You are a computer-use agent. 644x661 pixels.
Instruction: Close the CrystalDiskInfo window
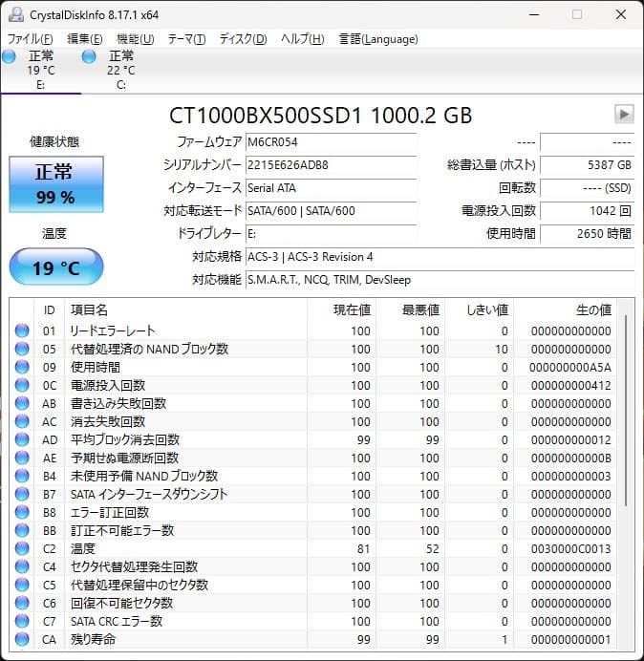(621, 14)
